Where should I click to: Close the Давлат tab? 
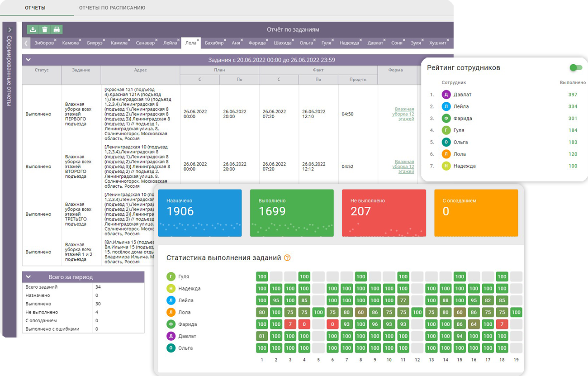tap(384, 40)
